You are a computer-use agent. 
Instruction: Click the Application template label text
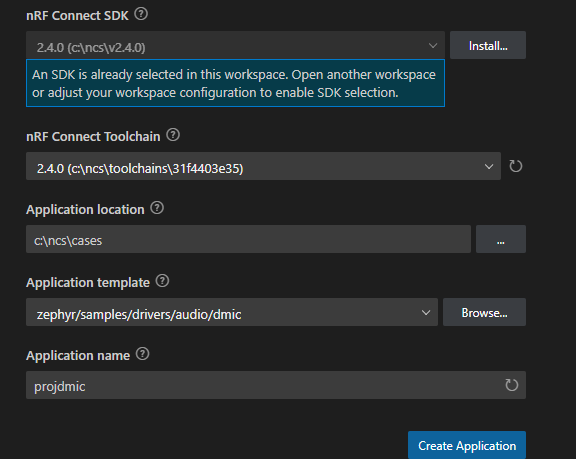point(88,283)
